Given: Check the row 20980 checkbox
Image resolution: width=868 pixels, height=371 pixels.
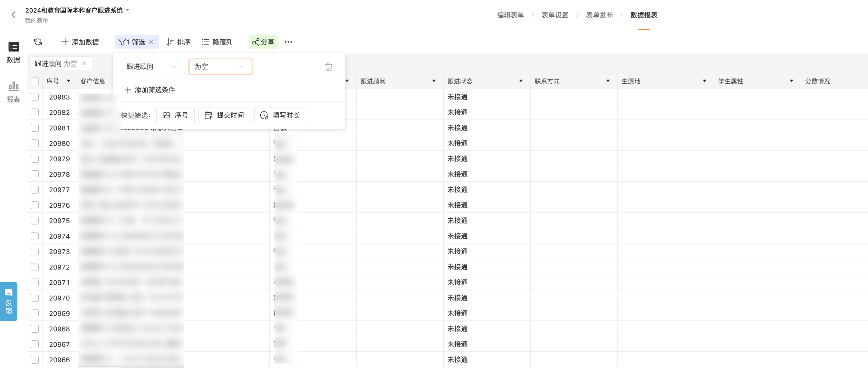Looking at the screenshot, I should 35,143.
